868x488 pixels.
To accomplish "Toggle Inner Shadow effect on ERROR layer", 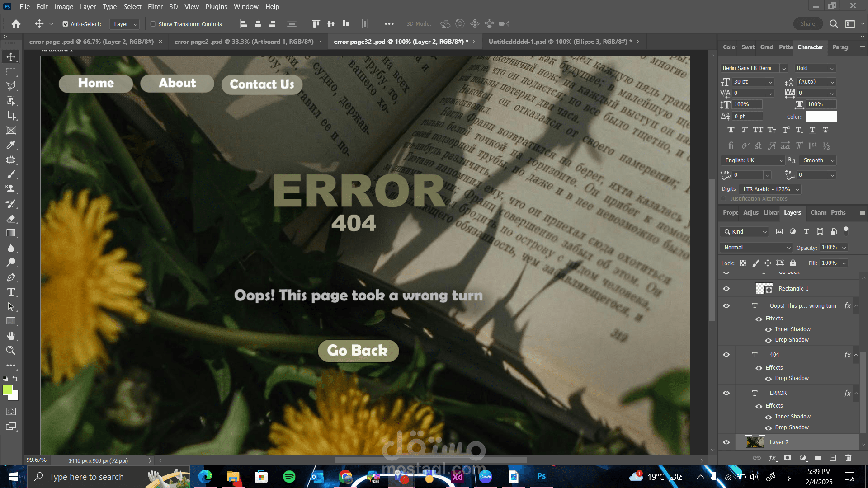I will (x=768, y=417).
